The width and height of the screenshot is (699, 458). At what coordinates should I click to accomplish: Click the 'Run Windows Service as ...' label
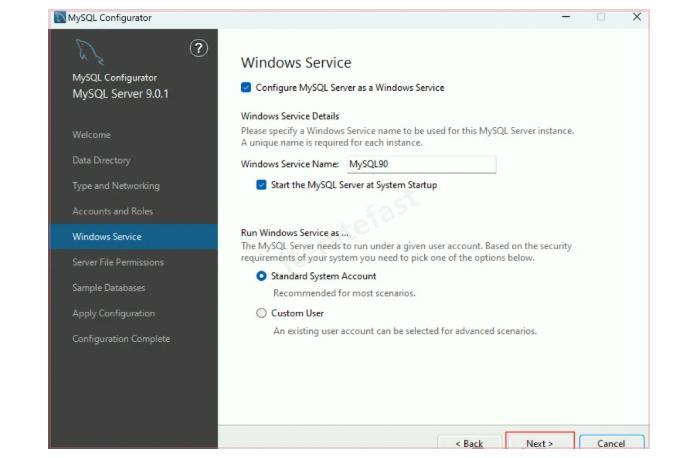295,232
